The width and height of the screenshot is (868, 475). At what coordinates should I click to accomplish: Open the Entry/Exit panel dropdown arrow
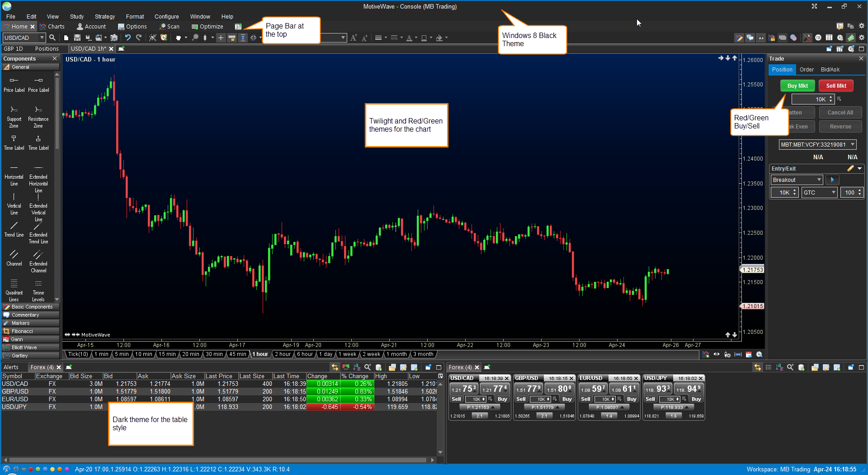[x=859, y=168]
